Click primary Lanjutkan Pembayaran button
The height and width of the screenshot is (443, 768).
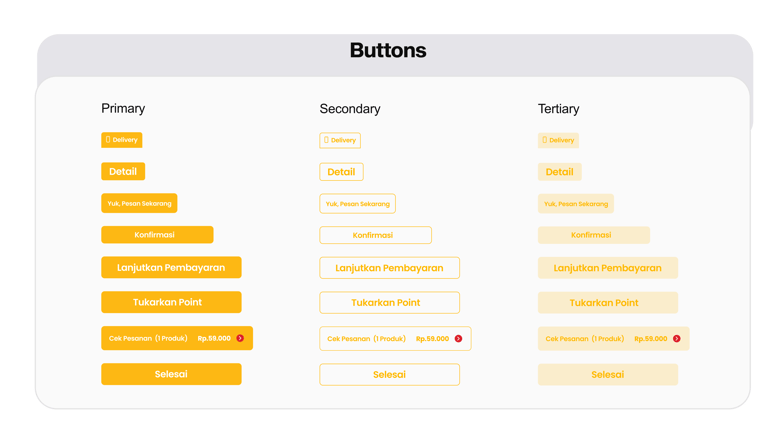(171, 268)
